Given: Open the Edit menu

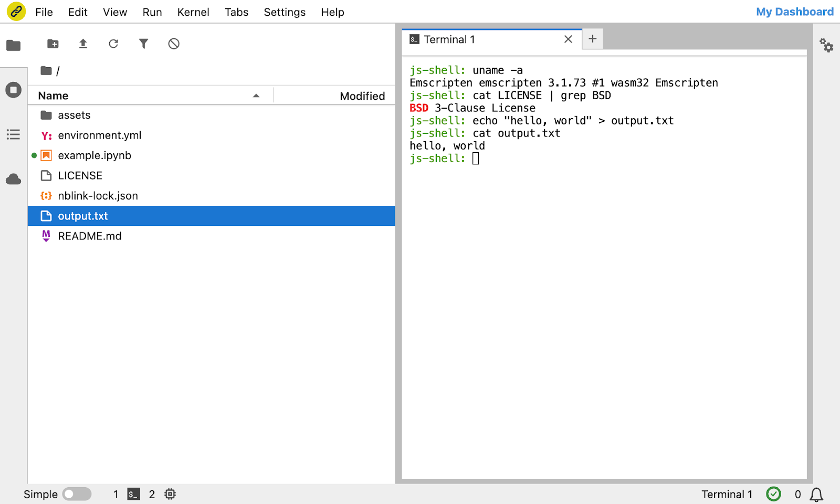Looking at the screenshot, I should pyautogui.click(x=78, y=12).
